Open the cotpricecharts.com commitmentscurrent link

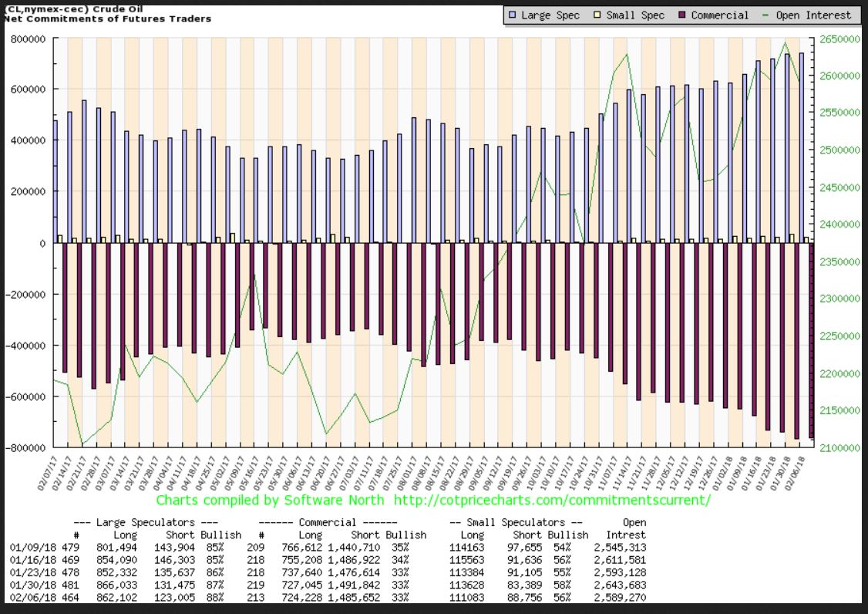pos(552,501)
